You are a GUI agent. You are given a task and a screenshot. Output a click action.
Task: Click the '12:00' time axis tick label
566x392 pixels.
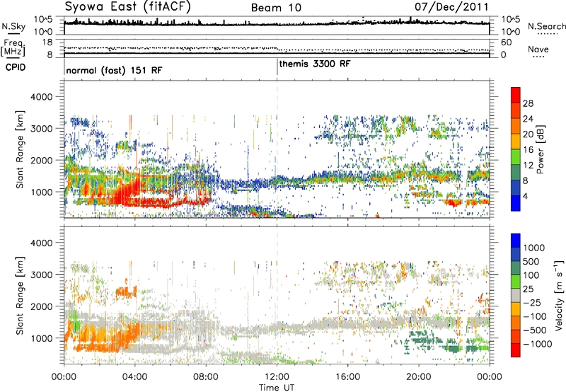pyautogui.click(x=277, y=377)
